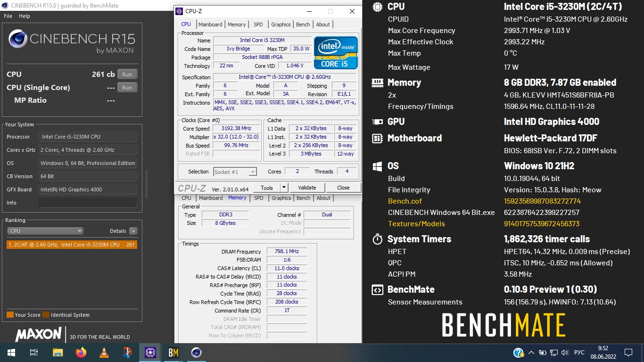Click the Motherboard icon in BenchMate panel
Image resolution: width=644 pixels, height=362 pixels.
(377, 138)
